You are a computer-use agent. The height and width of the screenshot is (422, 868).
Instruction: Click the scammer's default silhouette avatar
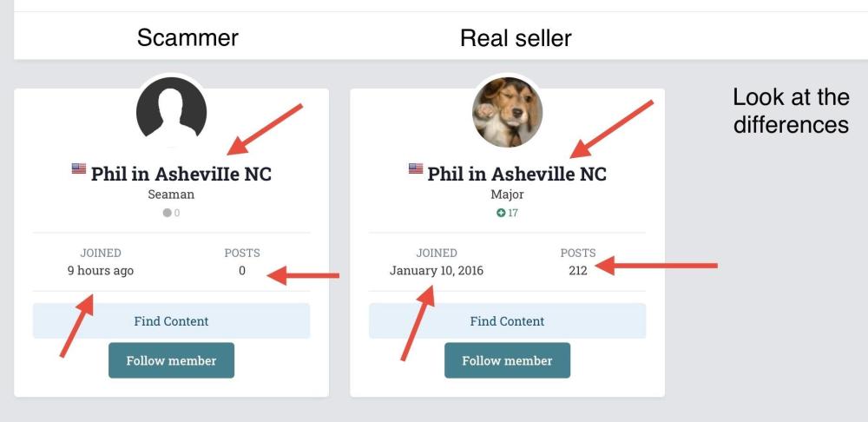171,112
